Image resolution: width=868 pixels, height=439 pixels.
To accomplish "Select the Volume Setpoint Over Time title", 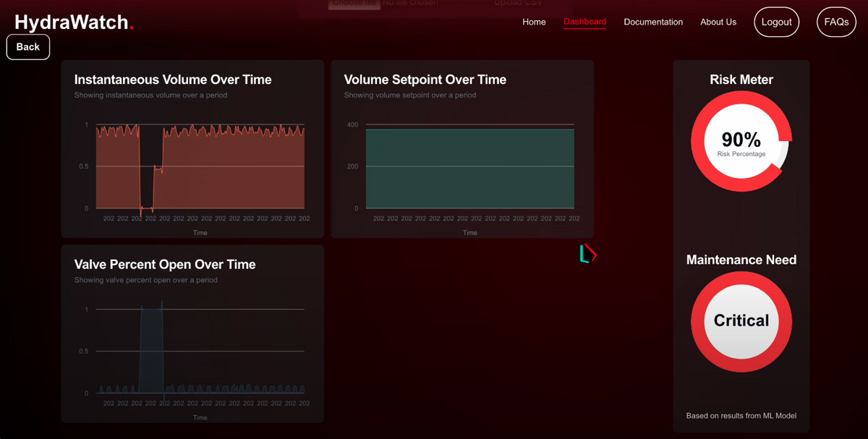I will 425,80.
